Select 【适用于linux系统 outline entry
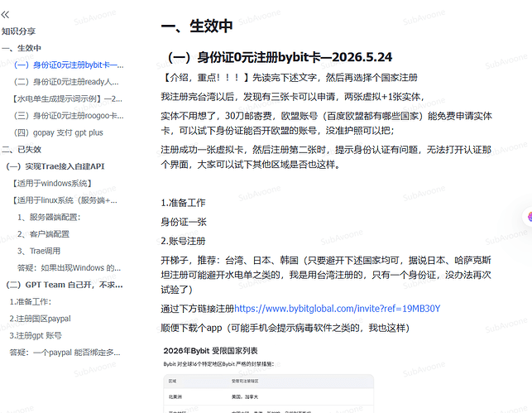The height and width of the screenshot is (413, 532). (x=65, y=200)
